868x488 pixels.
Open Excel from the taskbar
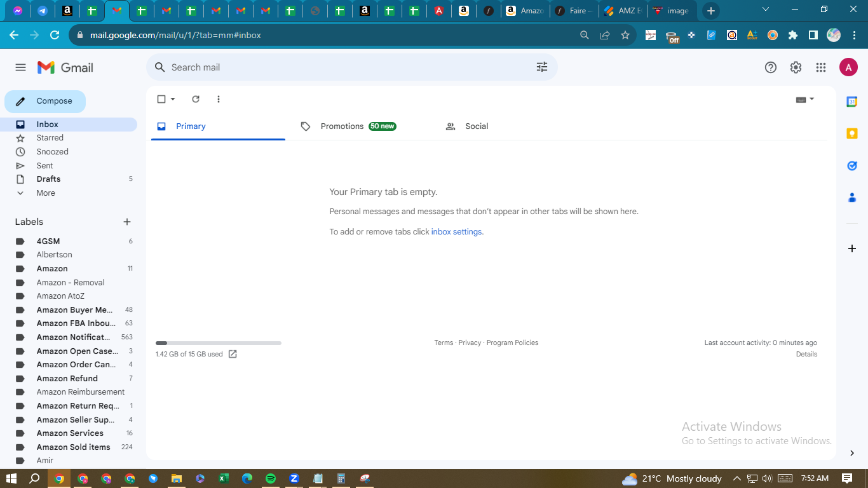pyautogui.click(x=224, y=478)
